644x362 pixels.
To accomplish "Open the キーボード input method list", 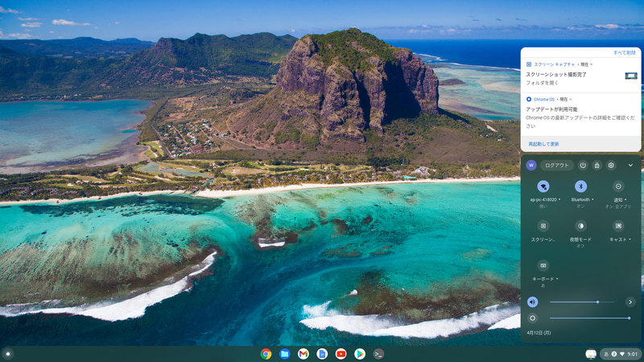I will click(545, 279).
